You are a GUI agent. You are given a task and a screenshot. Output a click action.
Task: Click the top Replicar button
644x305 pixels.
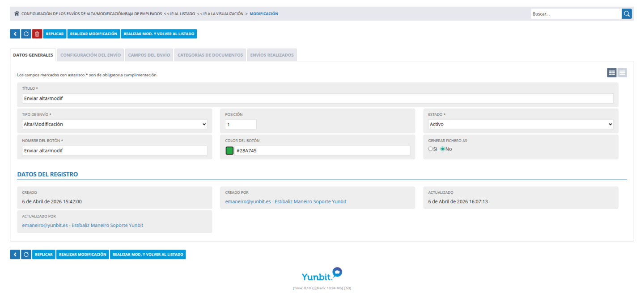pos(55,34)
